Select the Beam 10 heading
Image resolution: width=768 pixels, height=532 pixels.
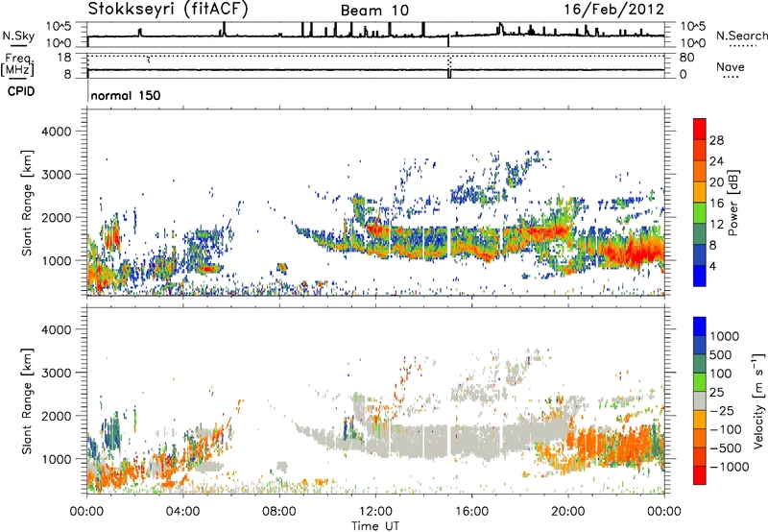[374, 11]
